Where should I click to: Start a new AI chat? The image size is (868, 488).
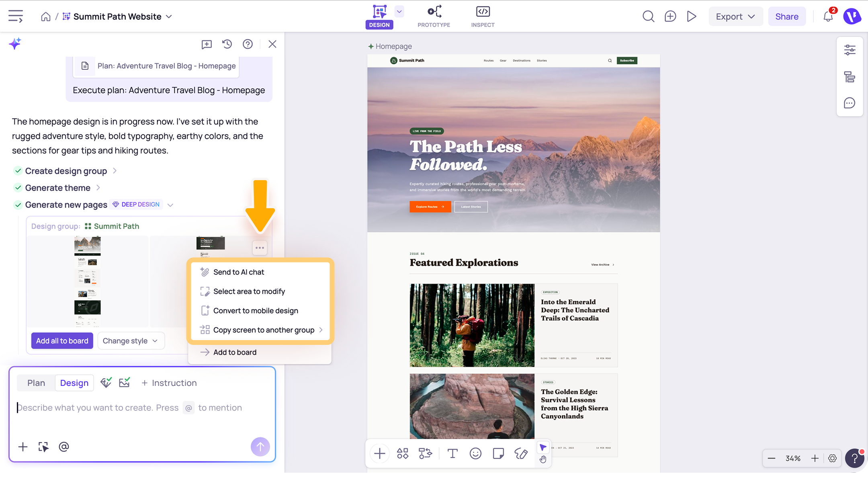207,44
